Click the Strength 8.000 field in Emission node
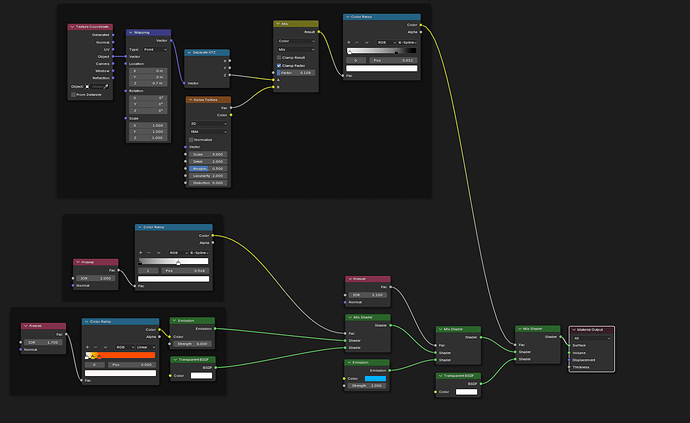 (x=192, y=344)
